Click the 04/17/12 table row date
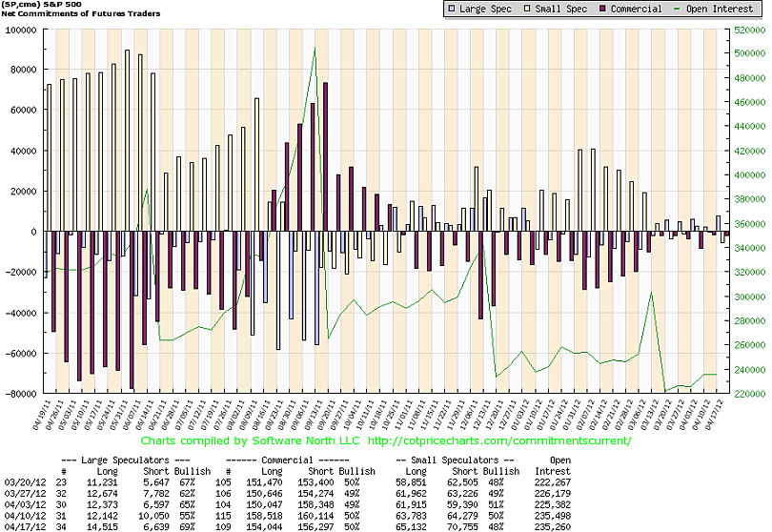 tap(25, 527)
